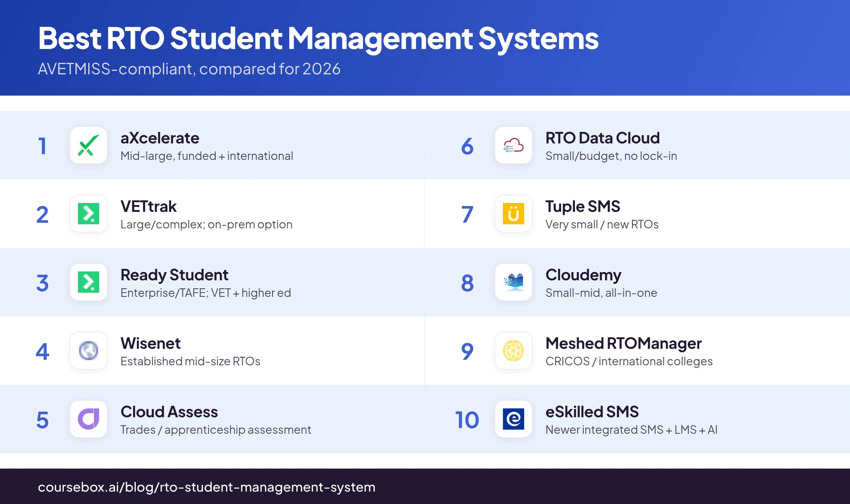Click the rank number 1 beside aXcelerate

42,146
